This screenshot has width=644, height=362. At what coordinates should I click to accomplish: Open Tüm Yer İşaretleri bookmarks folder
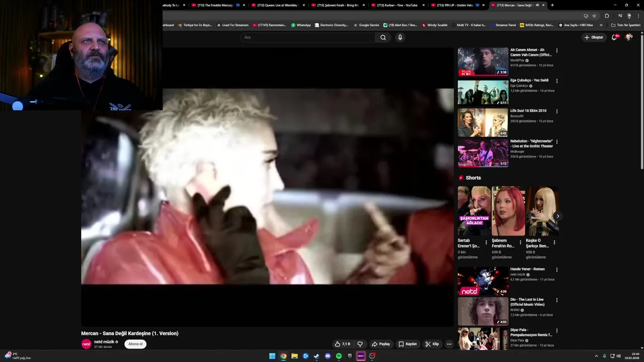point(626,25)
